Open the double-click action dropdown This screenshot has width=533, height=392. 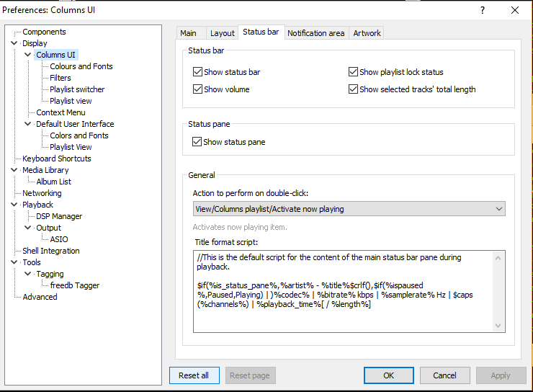pyautogui.click(x=349, y=209)
